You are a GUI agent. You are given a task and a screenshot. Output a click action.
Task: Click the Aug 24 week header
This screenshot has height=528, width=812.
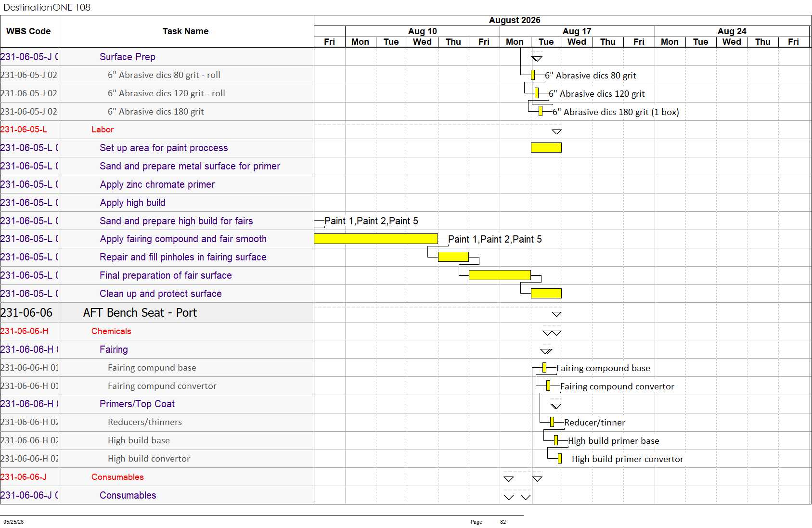click(732, 31)
